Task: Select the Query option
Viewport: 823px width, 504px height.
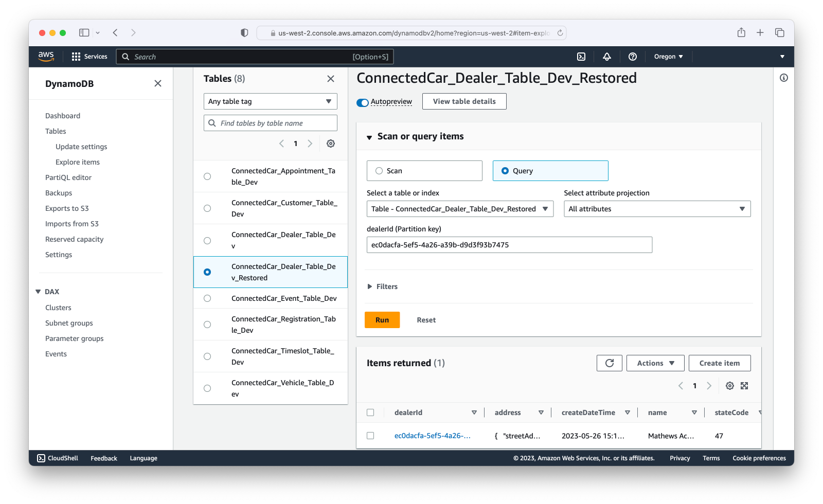Action: point(550,171)
